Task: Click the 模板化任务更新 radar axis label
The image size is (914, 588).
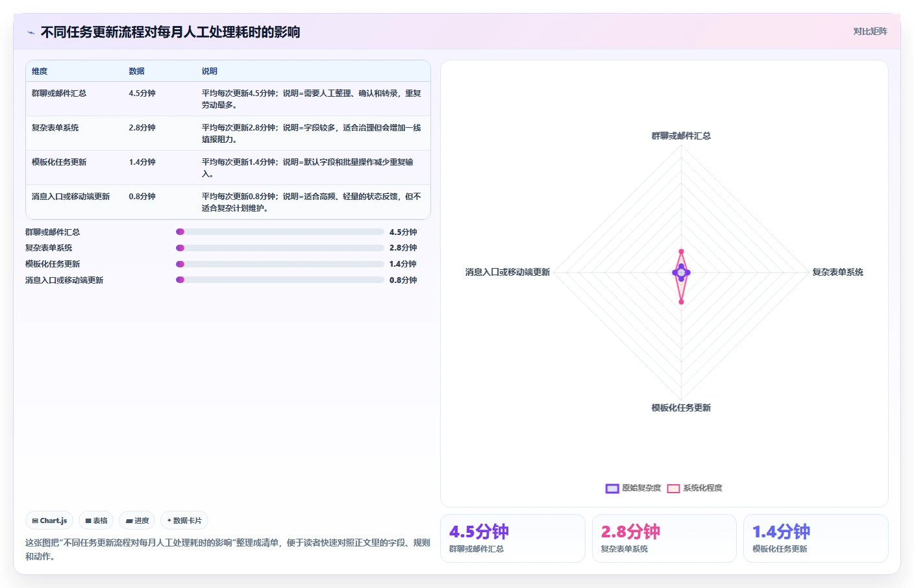Action: (x=681, y=408)
